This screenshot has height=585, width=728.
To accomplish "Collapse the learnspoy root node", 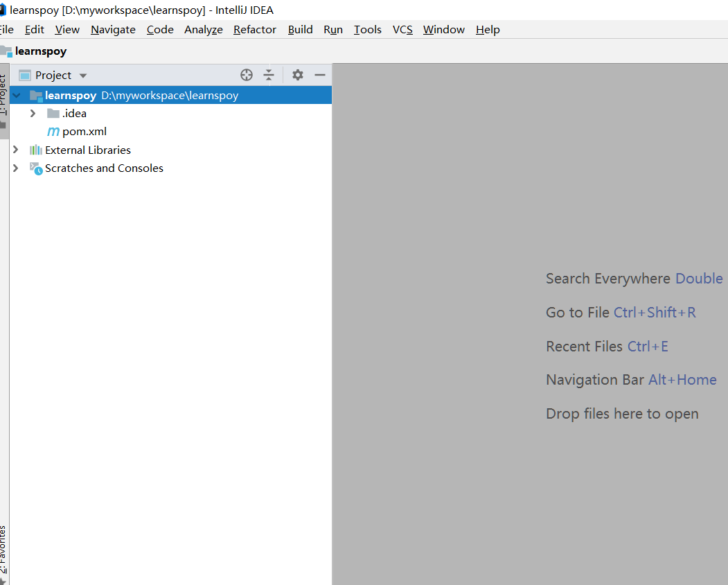I will [x=17, y=96].
